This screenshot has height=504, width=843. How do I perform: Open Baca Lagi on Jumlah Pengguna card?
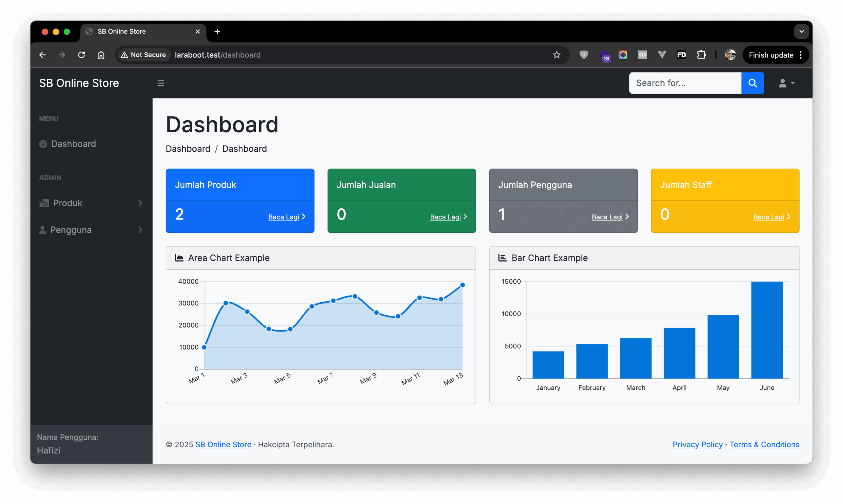(x=607, y=217)
